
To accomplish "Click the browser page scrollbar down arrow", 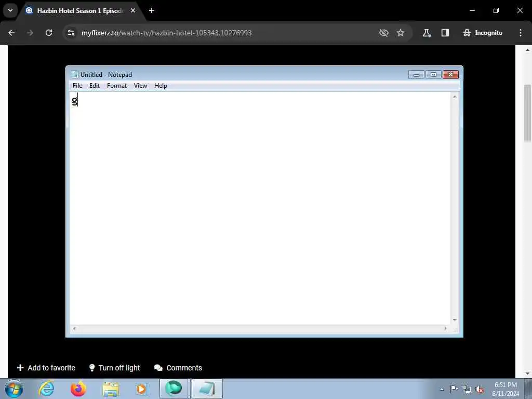I will [x=528, y=374].
